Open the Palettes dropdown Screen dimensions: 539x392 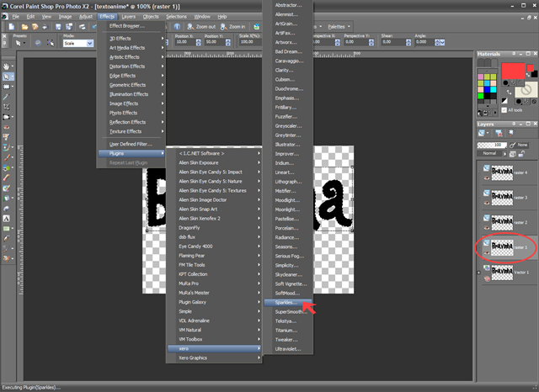pos(339,26)
